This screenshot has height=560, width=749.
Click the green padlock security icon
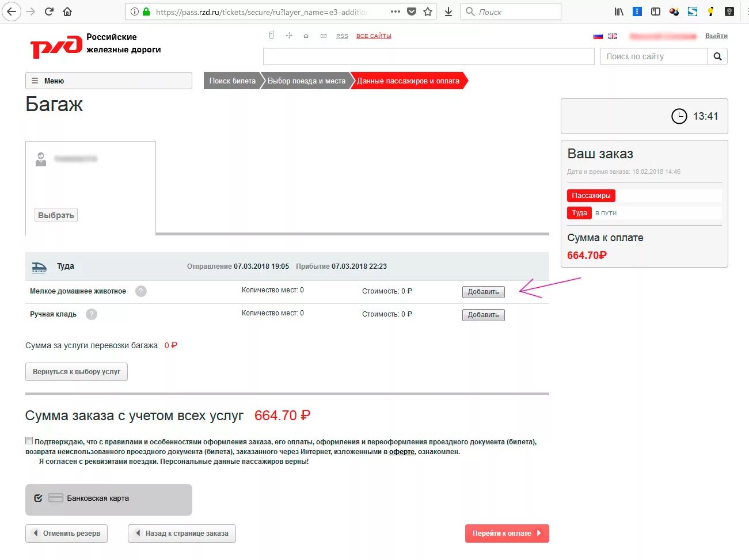(x=146, y=12)
